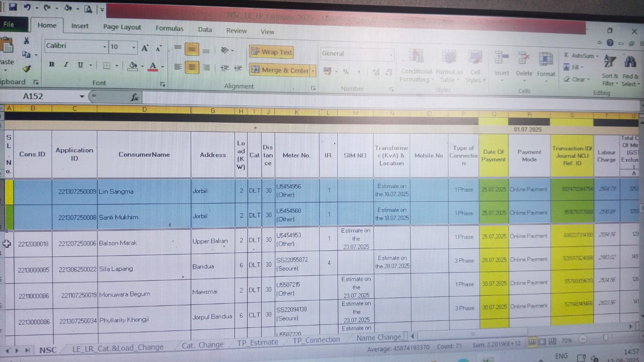644x362 pixels.
Task: Increase decimal places
Action: pyautogui.click(x=375, y=72)
